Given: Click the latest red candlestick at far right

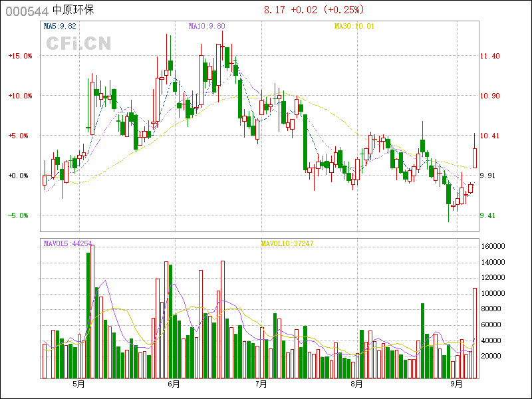Looking at the screenshot, I should point(475,158).
